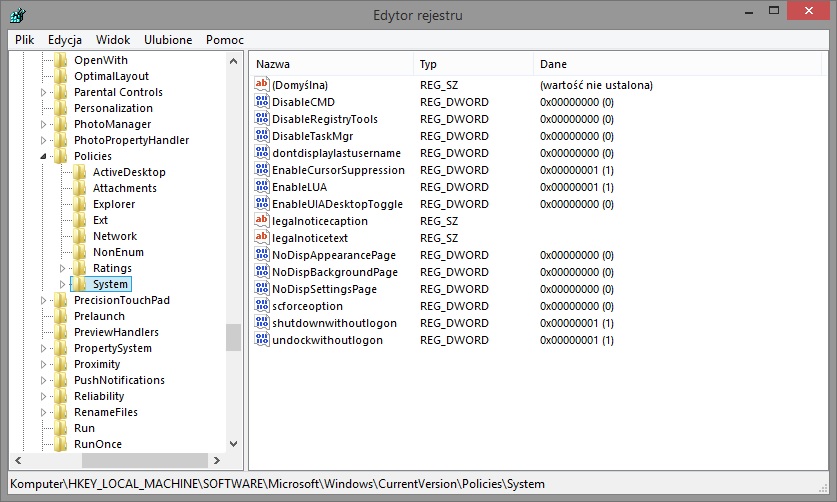Open the Plik menu

[x=25, y=40]
